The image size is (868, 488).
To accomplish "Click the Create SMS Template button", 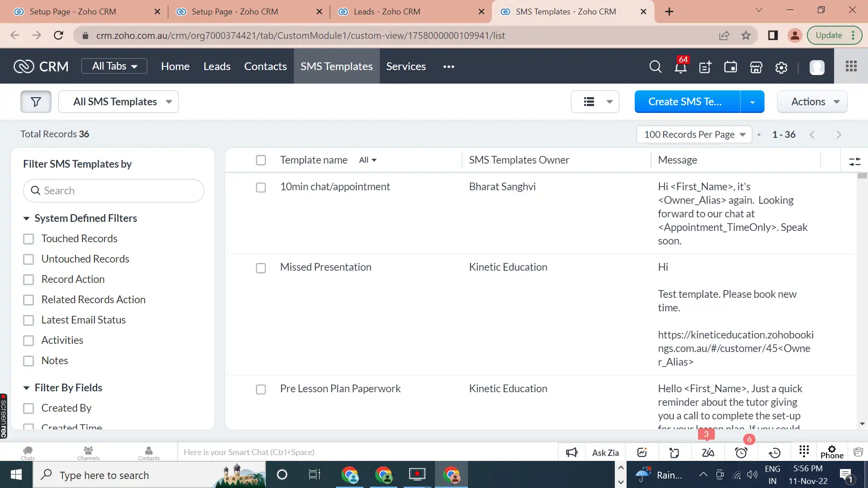I will click(685, 101).
